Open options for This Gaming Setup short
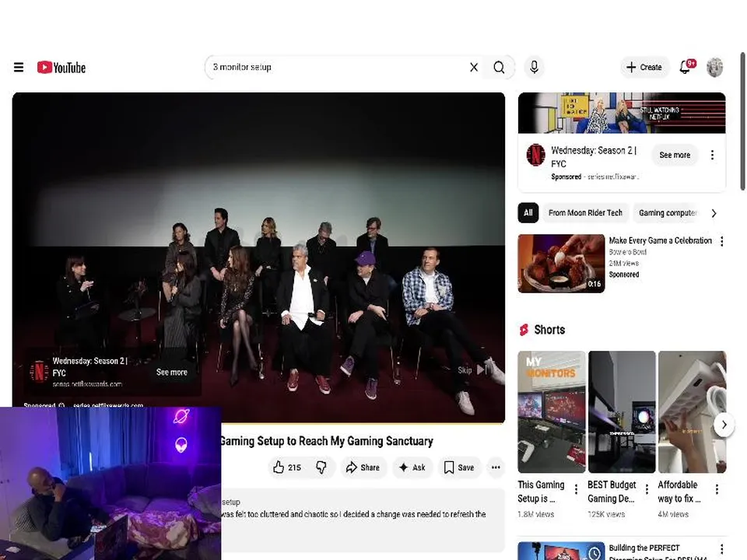Viewport: 747px width, 560px height. pos(576,489)
